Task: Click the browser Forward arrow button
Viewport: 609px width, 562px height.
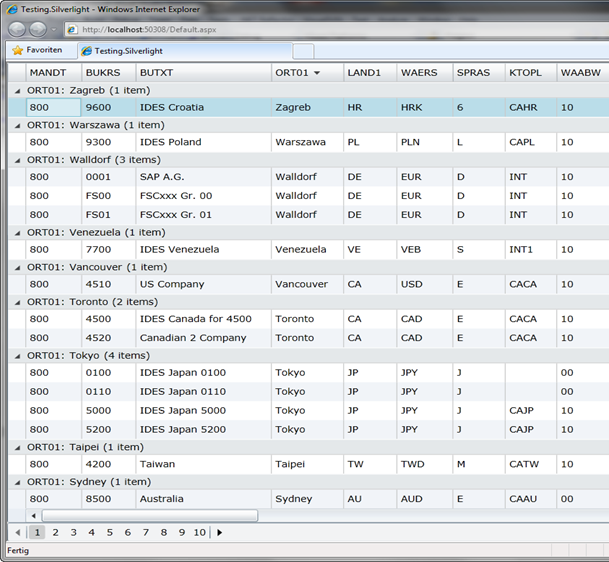Action: tap(40, 30)
